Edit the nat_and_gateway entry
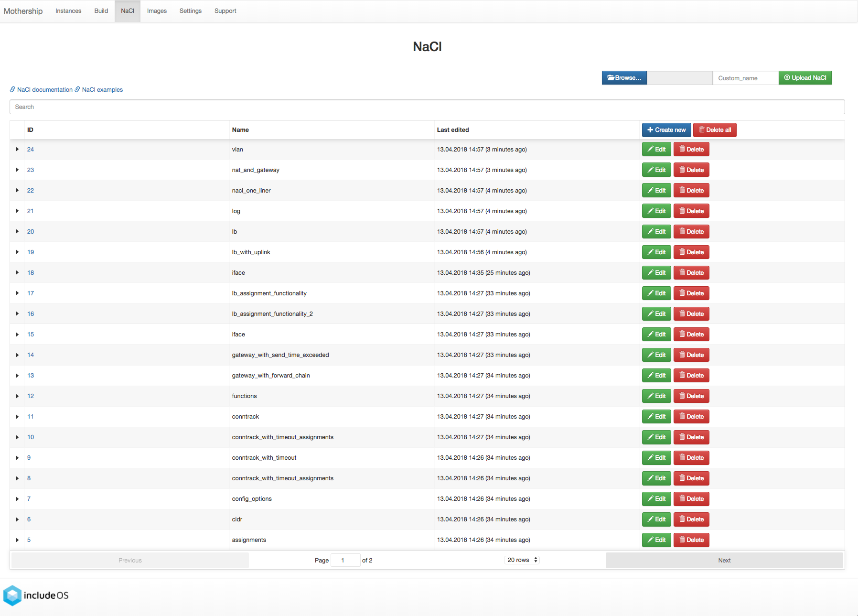This screenshot has height=616, width=858. click(x=656, y=170)
